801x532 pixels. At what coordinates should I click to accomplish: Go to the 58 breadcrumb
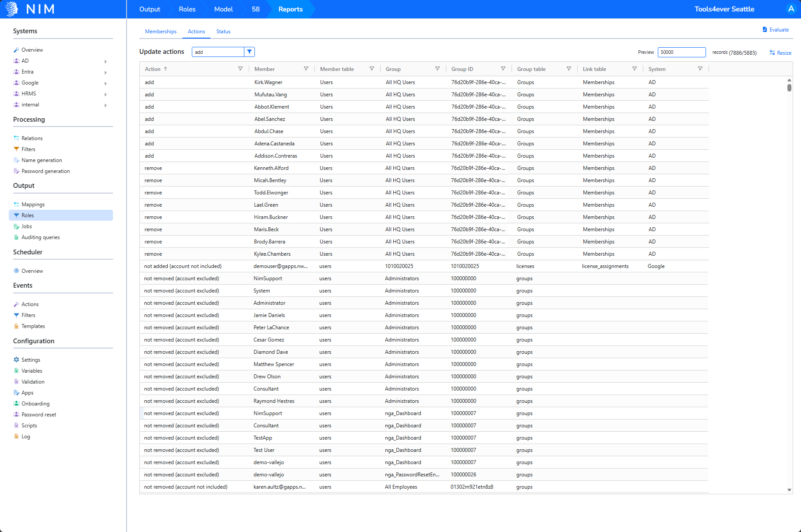(256, 9)
